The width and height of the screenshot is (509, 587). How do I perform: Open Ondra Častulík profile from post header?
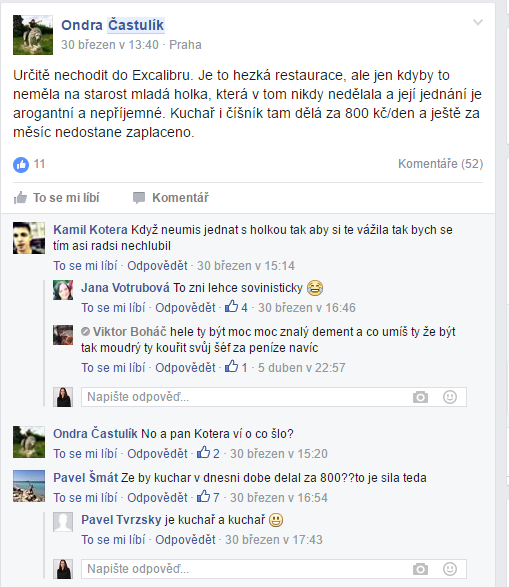click(x=112, y=25)
